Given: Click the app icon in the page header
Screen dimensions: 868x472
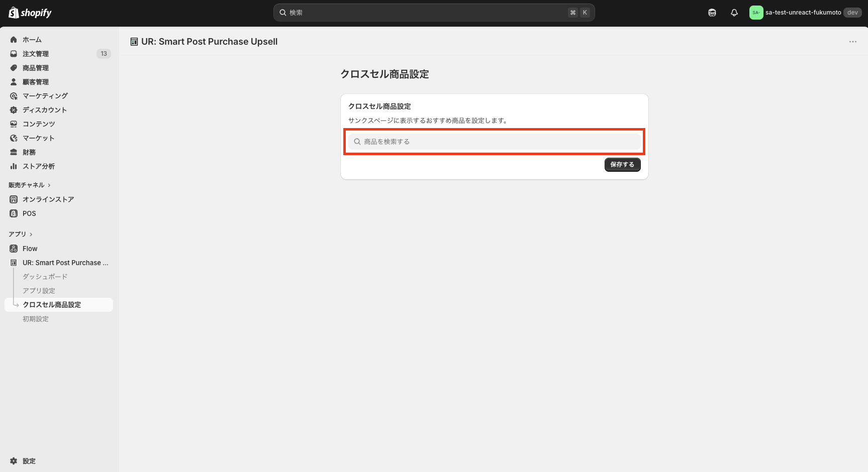Looking at the screenshot, I should click(x=134, y=42).
